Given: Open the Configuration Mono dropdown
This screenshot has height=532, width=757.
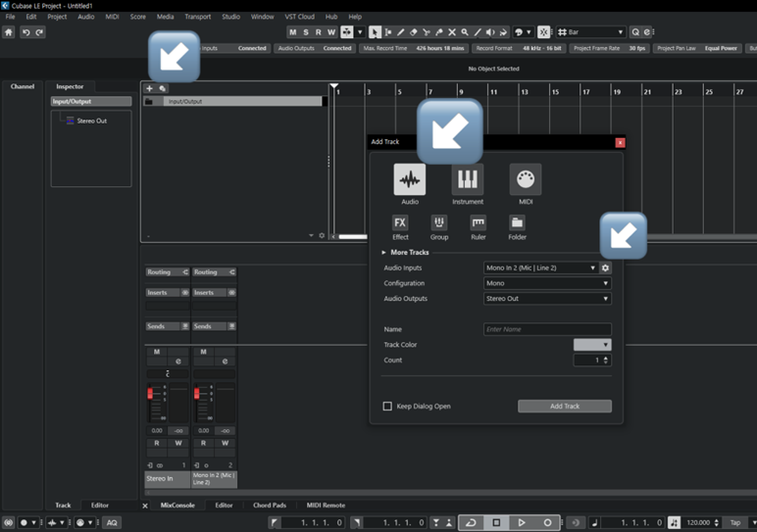Looking at the screenshot, I should pyautogui.click(x=547, y=283).
